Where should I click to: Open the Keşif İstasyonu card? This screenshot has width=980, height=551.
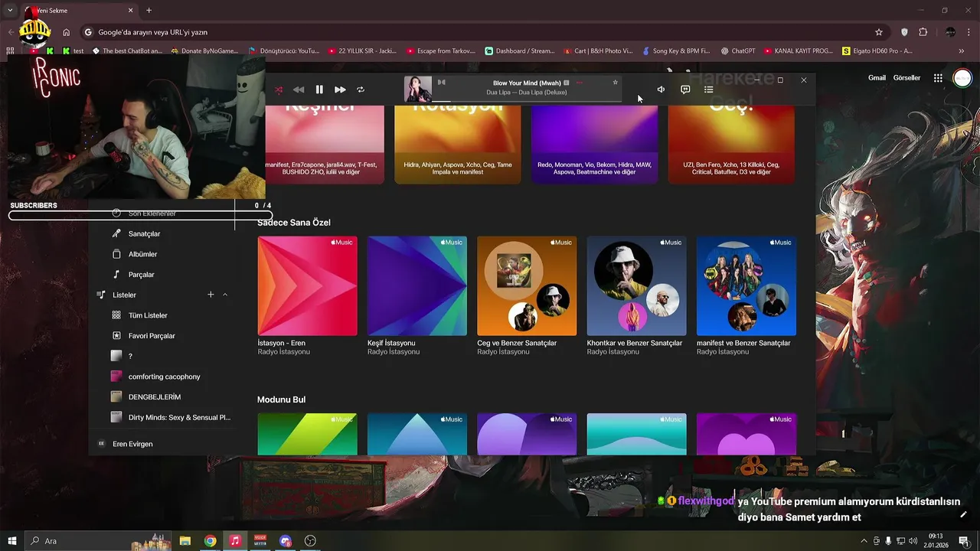[x=417, y=285]
